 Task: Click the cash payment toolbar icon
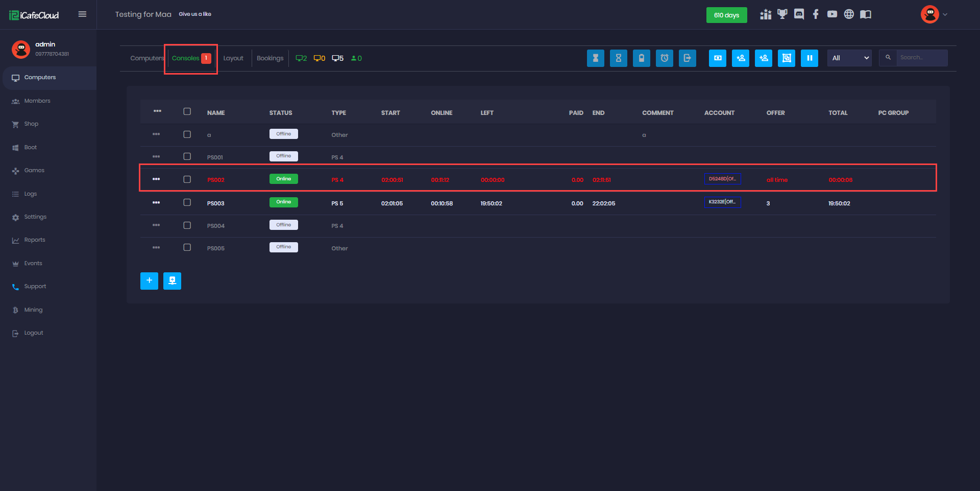(717, 58)
